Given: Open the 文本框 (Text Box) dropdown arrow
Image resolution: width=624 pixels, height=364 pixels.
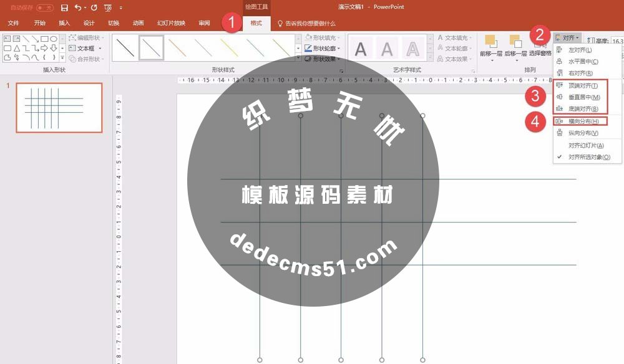Looking at the screenshot, I should pyautogui.click(x=100, y=48).
